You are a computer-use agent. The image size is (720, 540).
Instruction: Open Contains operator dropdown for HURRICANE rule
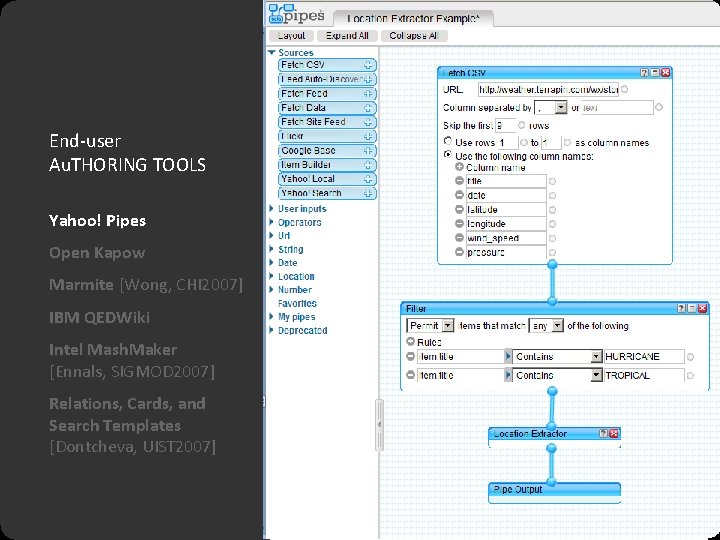point(596,356)
